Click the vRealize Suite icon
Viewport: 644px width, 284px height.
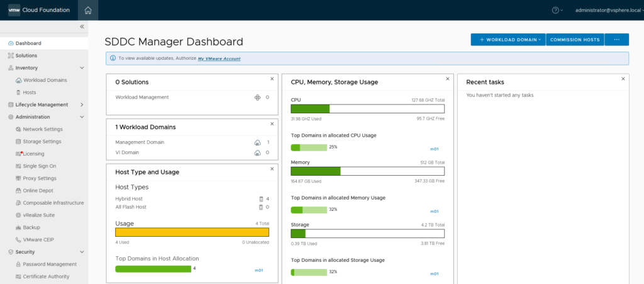click(18, 215)
